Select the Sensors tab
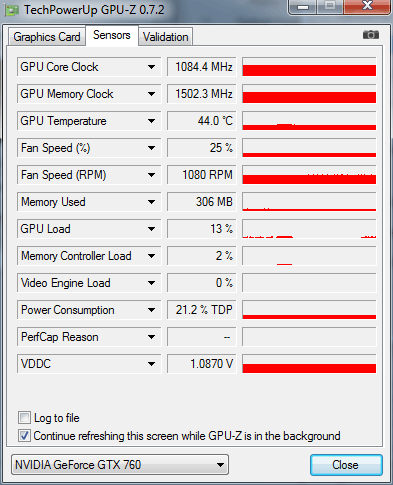393x485 pixels. click(x=112, y=35)
